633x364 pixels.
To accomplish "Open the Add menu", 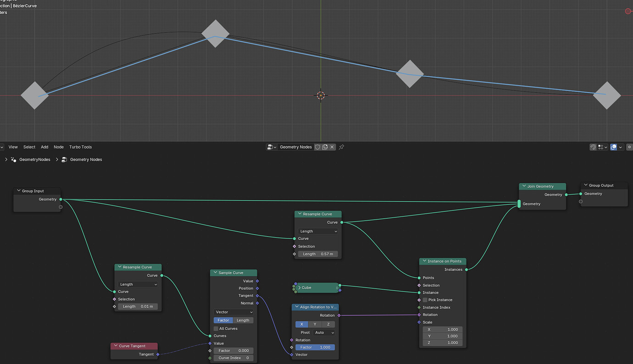I will point(44,147).
